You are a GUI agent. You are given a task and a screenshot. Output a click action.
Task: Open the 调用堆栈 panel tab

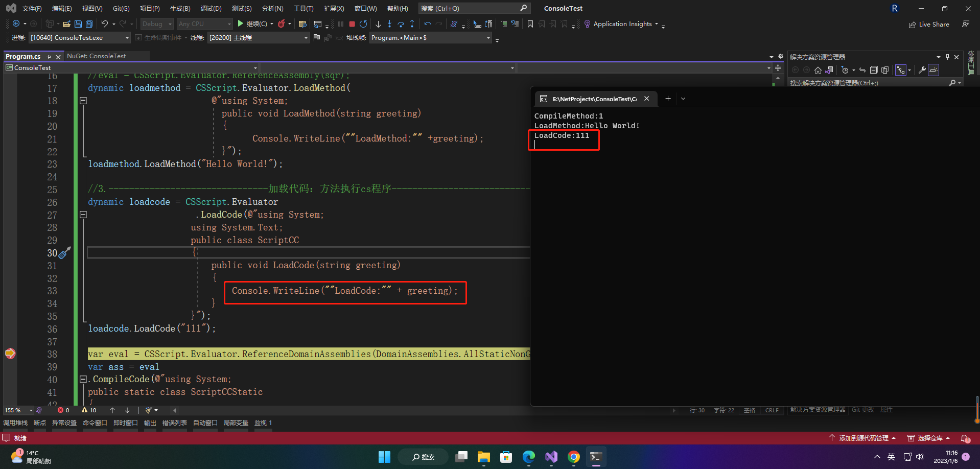click(x=15, y=423)
